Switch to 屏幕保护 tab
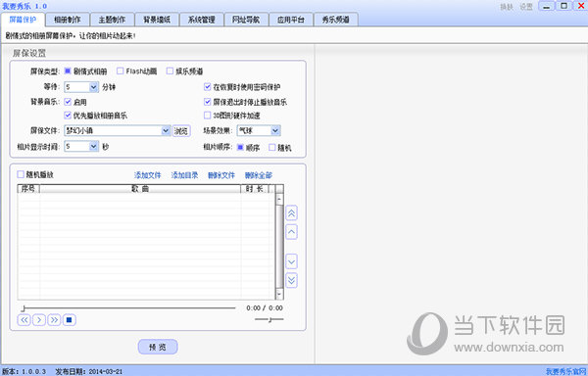The height and width of the screenshot is (376, 588). pos(23,20)
